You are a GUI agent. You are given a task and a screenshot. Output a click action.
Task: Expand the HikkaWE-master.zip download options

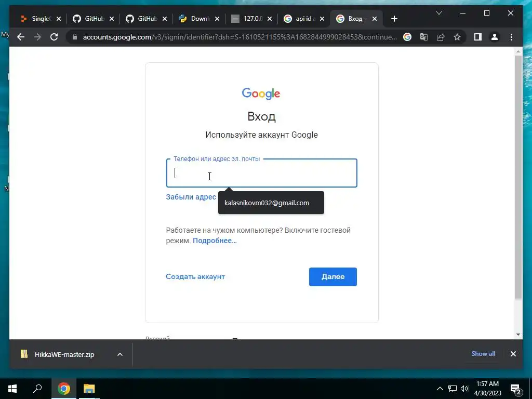pyautogui.click(x=120, y=354)
